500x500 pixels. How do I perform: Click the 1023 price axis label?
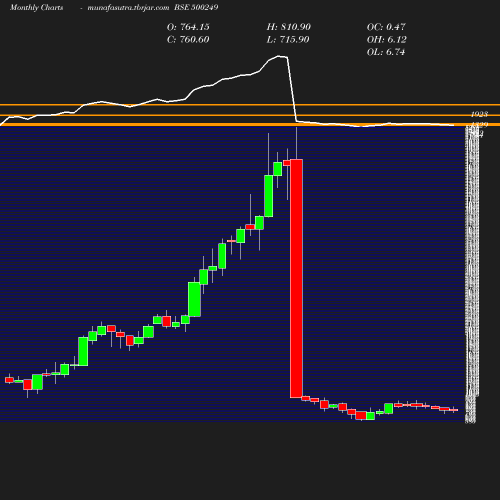tap(479, 114)
